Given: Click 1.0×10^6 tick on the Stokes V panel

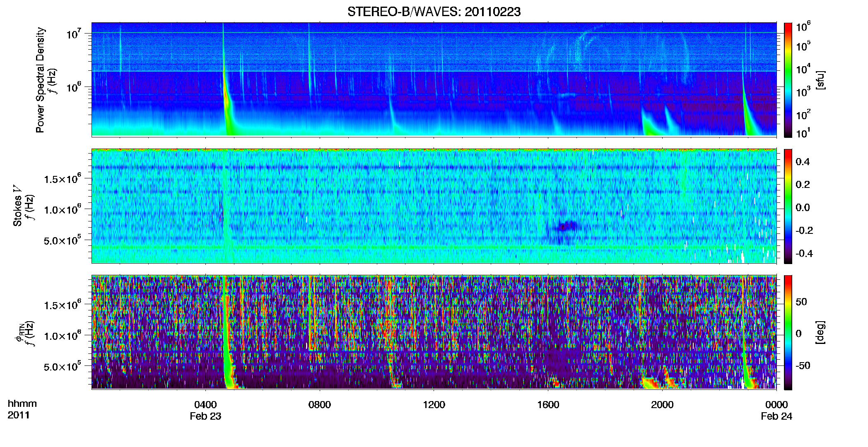Looking at the screenshot, I should point(63,209).
